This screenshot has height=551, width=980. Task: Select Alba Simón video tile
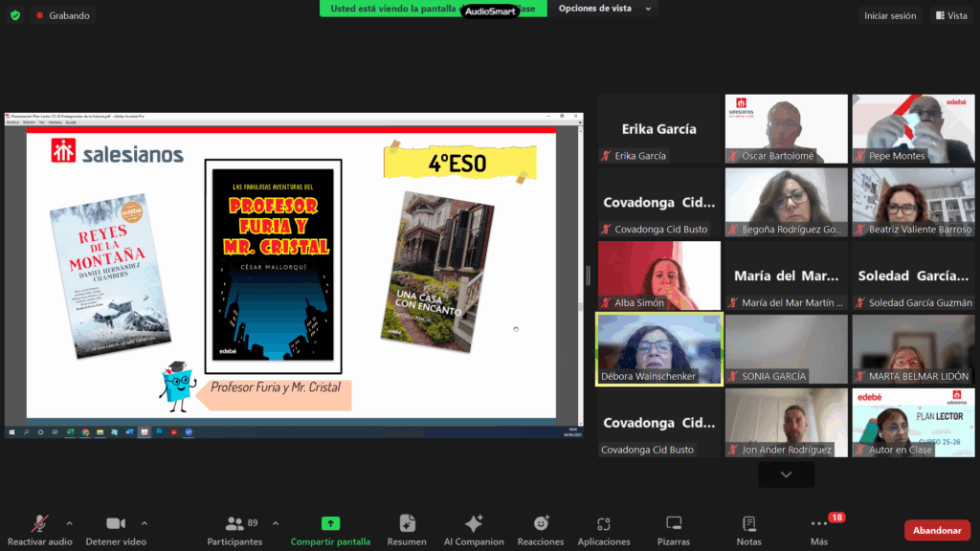[x=658, y=275]
